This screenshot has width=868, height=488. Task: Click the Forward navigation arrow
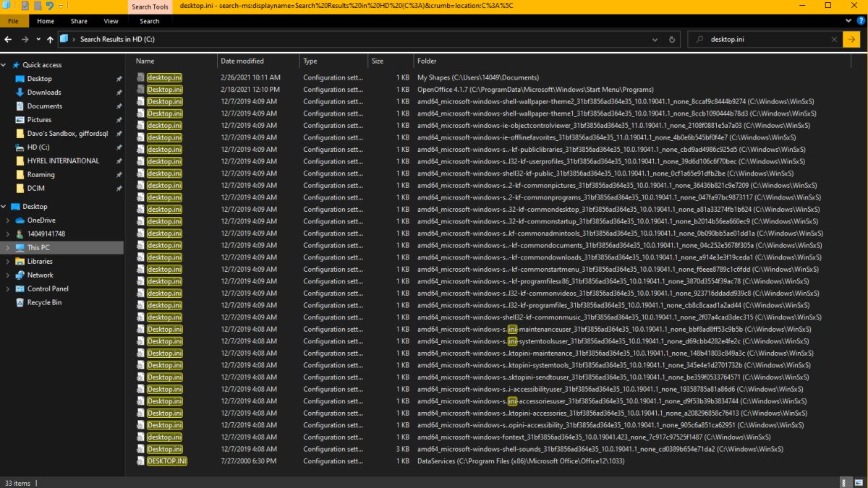click(25, 39)
